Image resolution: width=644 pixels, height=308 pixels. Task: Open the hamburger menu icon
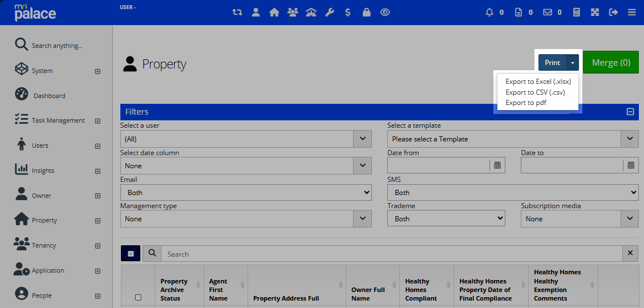point(632,13)
